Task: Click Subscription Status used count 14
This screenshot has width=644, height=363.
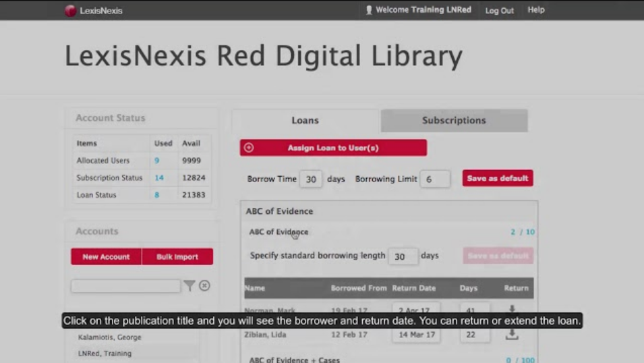Action: point(159,177)
